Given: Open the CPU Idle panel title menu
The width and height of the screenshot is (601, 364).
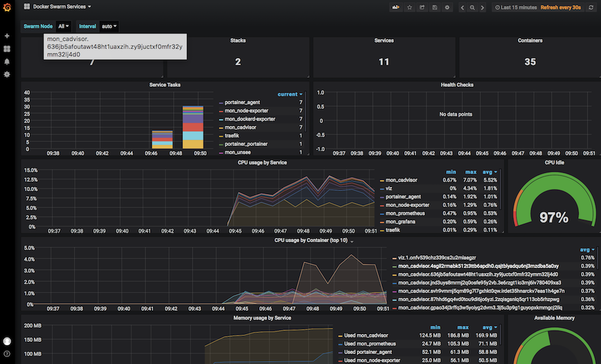Looking at the screenshot, I should [x=554, y=163].
